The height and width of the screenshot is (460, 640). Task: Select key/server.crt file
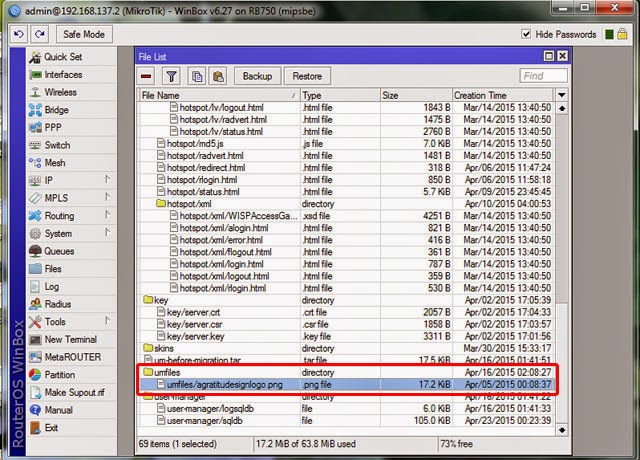tap(346, 312)
